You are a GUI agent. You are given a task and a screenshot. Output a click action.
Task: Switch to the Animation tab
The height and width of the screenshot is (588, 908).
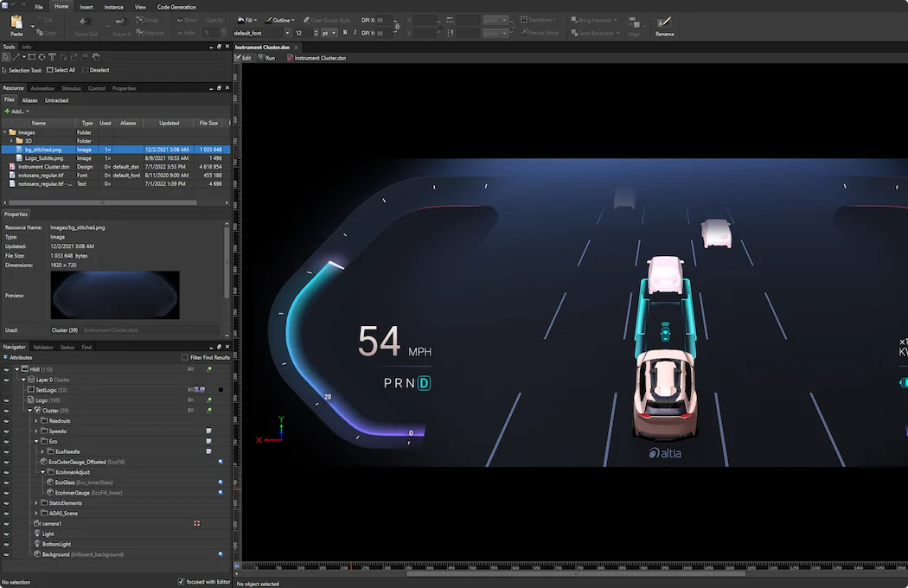[43, 87]
